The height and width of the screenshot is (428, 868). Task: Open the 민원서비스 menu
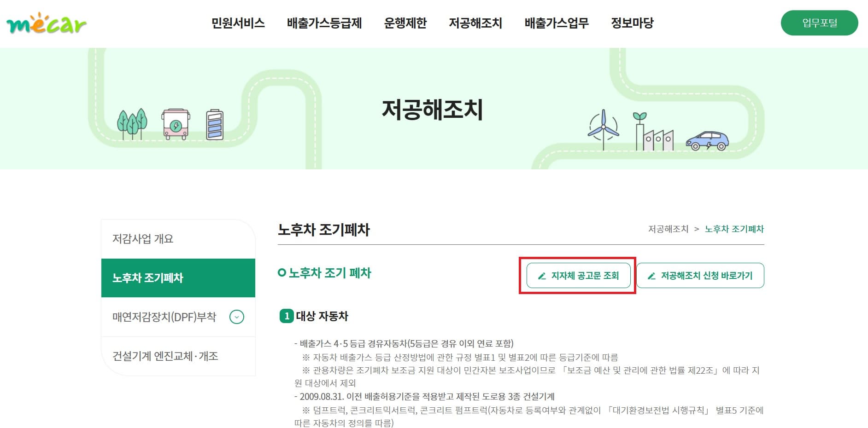238,23
